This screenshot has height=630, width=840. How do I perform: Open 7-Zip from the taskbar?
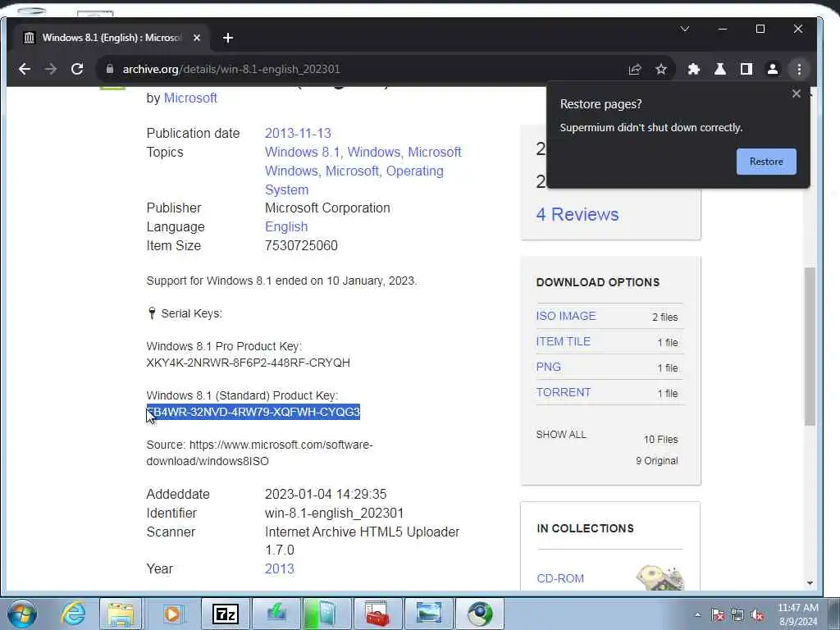tap(225, 614)
